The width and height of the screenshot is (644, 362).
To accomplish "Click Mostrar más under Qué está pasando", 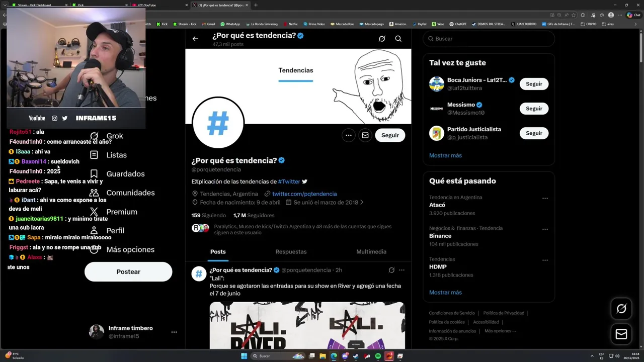I will (x=445, y=293).
